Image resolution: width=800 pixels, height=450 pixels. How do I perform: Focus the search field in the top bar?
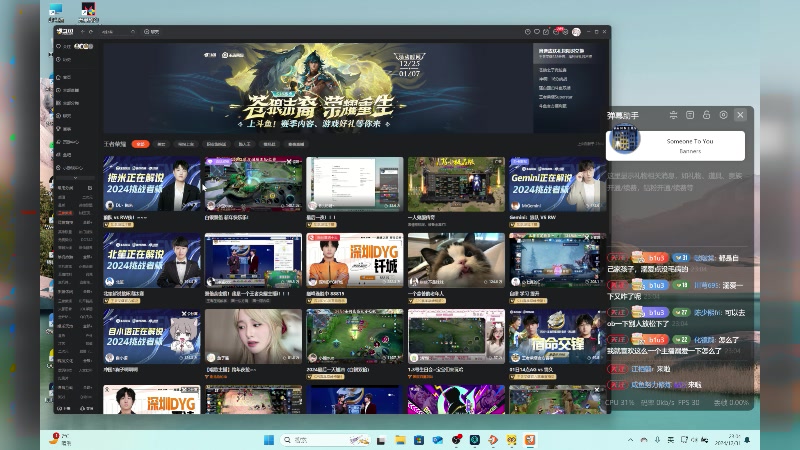pos(118,32)
